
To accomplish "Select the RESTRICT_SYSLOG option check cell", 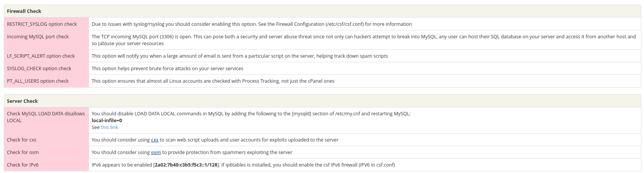I will pyautogui.click(x=46, y=24).
